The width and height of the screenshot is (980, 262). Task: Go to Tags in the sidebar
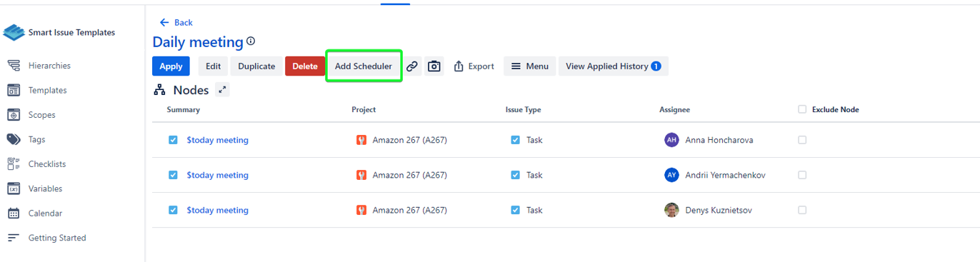coord(36,139)
